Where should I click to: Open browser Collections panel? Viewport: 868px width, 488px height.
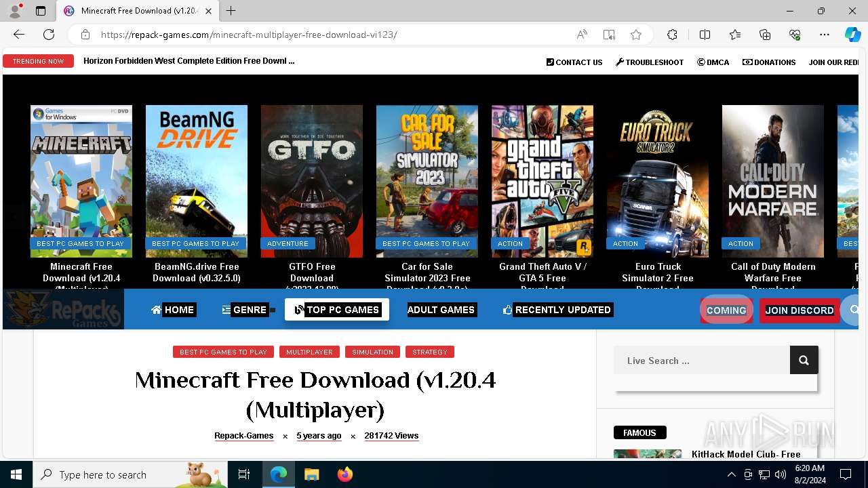point(765,35)
